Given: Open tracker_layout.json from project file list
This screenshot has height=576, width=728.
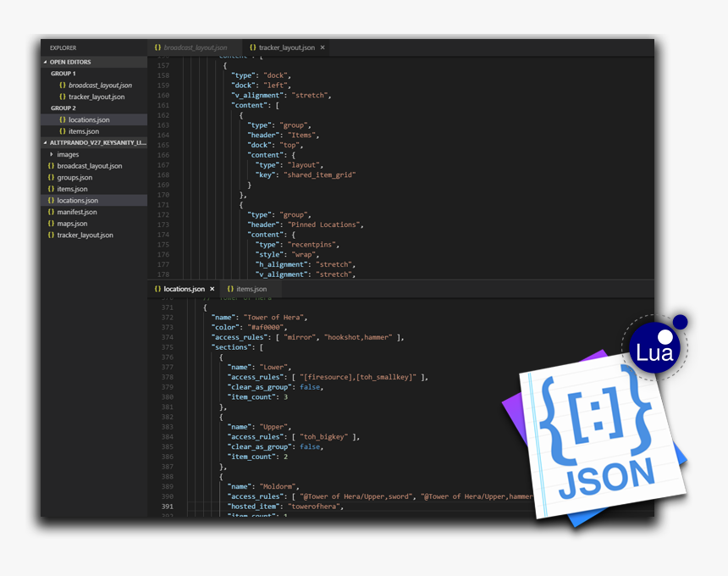Looking at the screenshot, I should (85, 235).
